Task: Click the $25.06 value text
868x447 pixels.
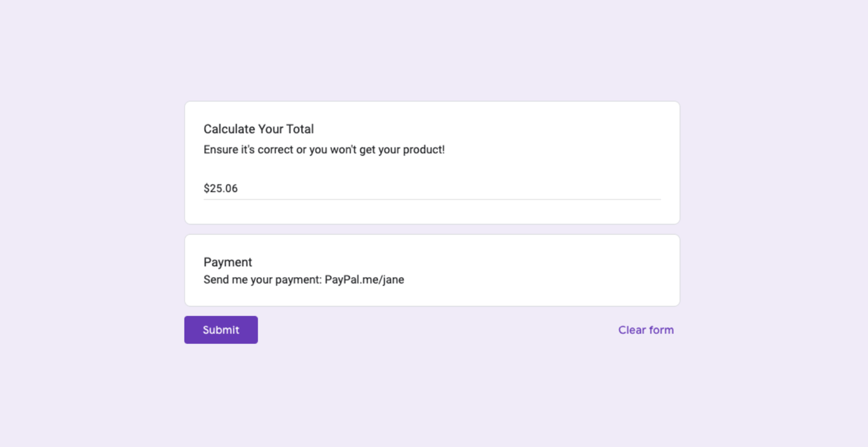Action: [220, 188]
